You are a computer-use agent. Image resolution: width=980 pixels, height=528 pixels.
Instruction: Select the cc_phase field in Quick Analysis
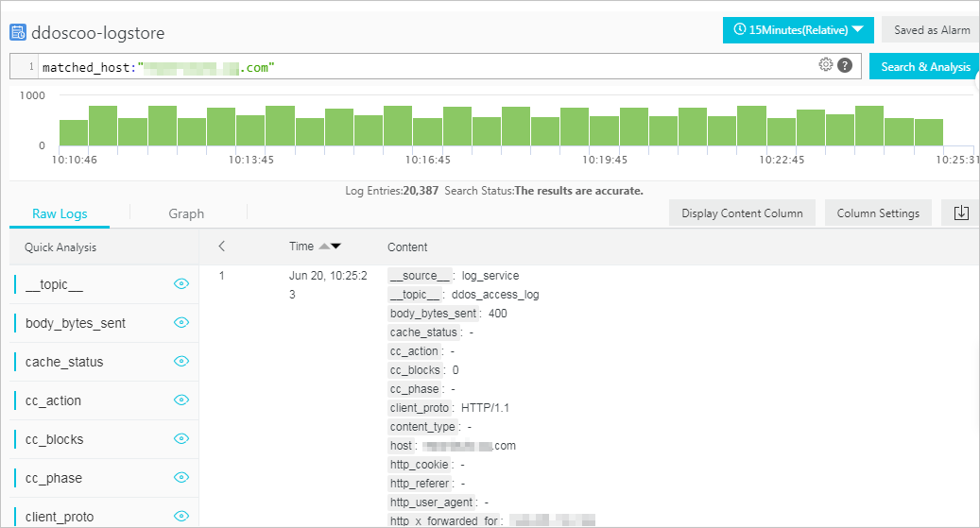tap(53, 479)
